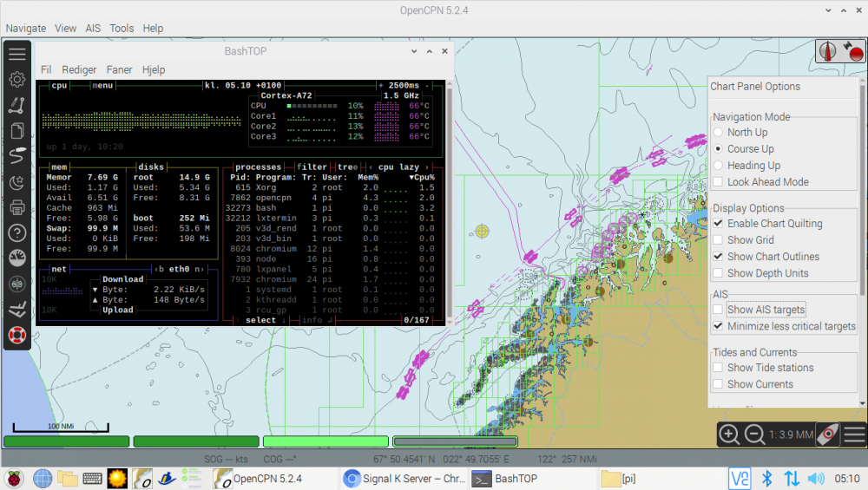Enable Show Currents checkbox
This screenshot has width=868, height=490.
(718, 384)
